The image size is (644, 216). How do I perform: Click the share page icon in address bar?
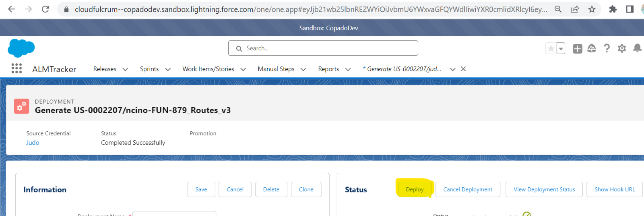click(575, 9)
